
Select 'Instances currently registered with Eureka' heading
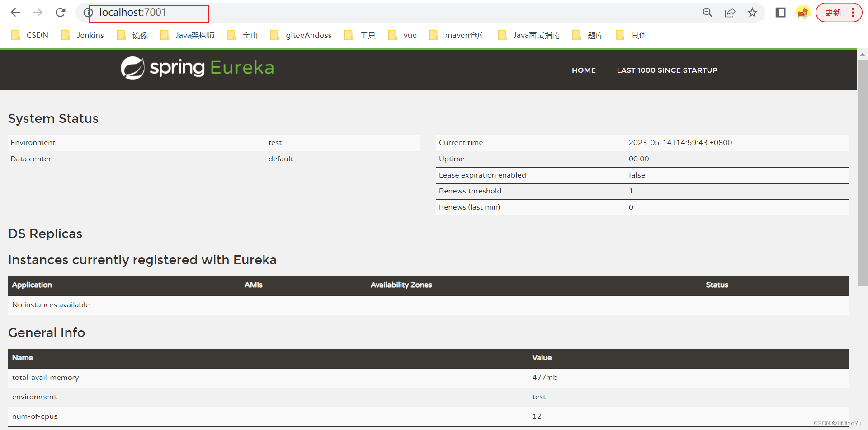(142, 260)
